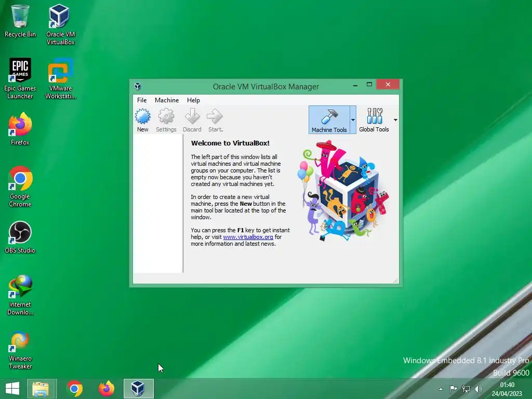532x399 pixels.
Task: Click the Start arrow toolbar icon
Action: tap(215, 120)
